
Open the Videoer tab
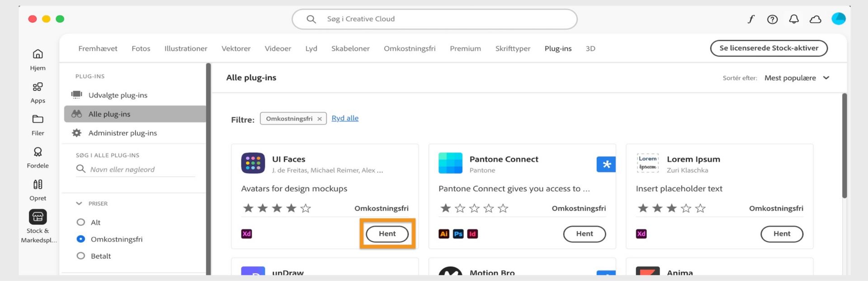point(278,48)
